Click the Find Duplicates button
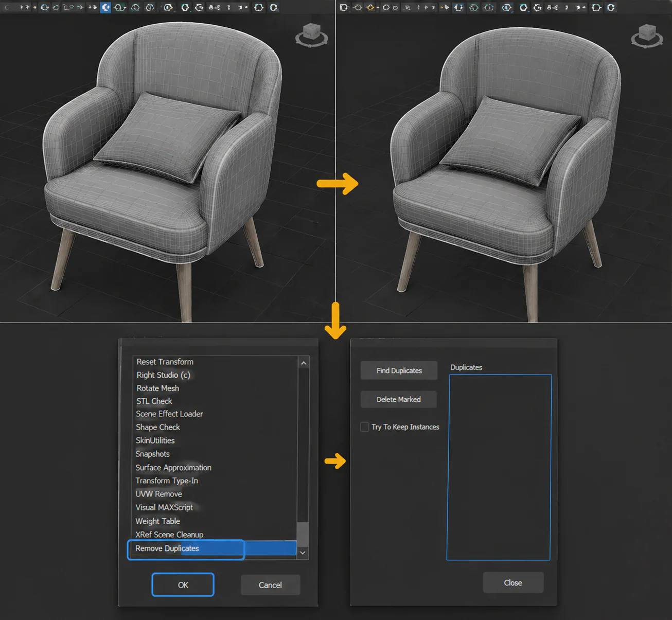 pos(399,370)
